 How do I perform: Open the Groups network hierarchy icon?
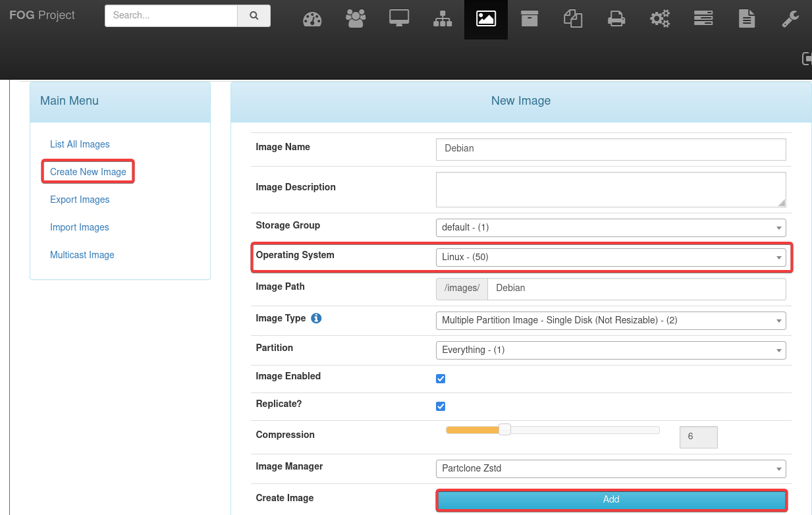443,19
